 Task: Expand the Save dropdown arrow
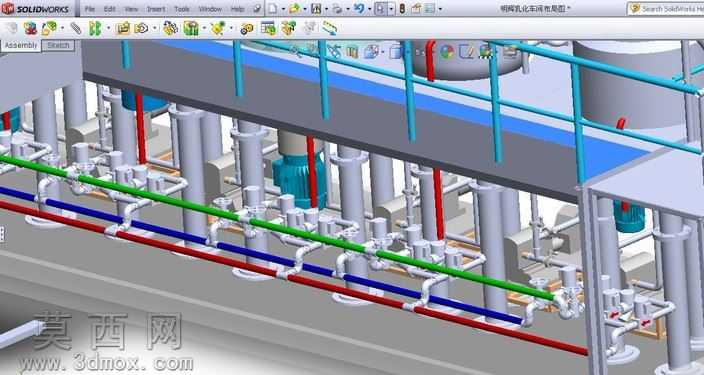click(x=326, y=9)
